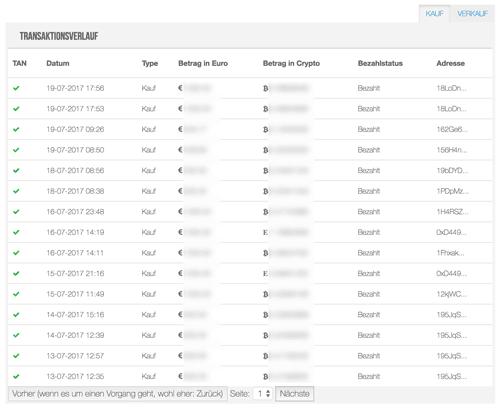
Task: Click green checkmark for 15-07-2017 11:49 transaction
Action: (x=16, y=294)
